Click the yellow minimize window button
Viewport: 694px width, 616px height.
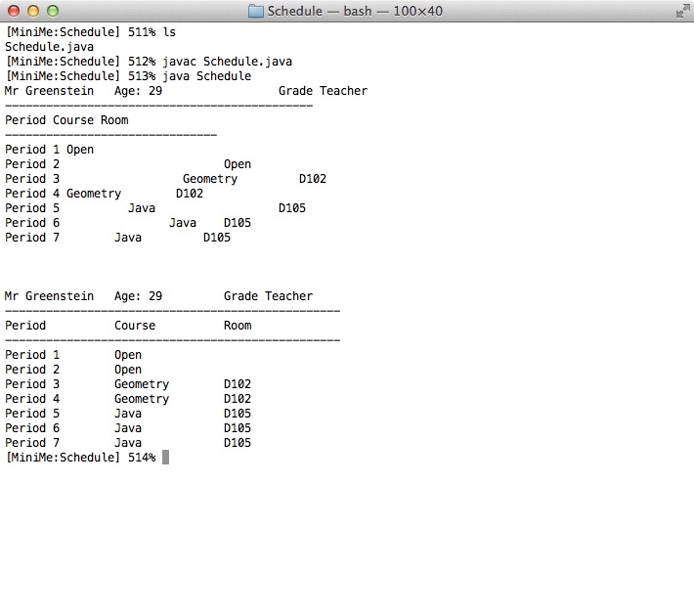[32, 12]
